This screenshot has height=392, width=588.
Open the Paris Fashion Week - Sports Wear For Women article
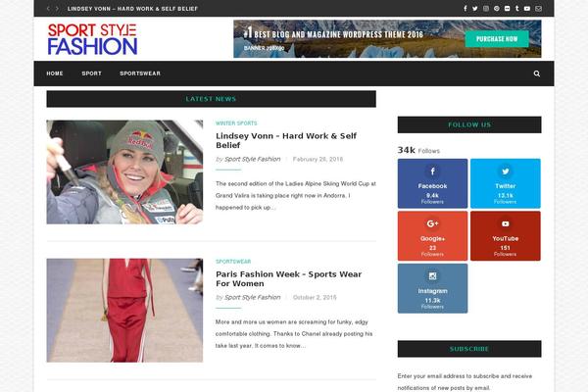point(289,278)
